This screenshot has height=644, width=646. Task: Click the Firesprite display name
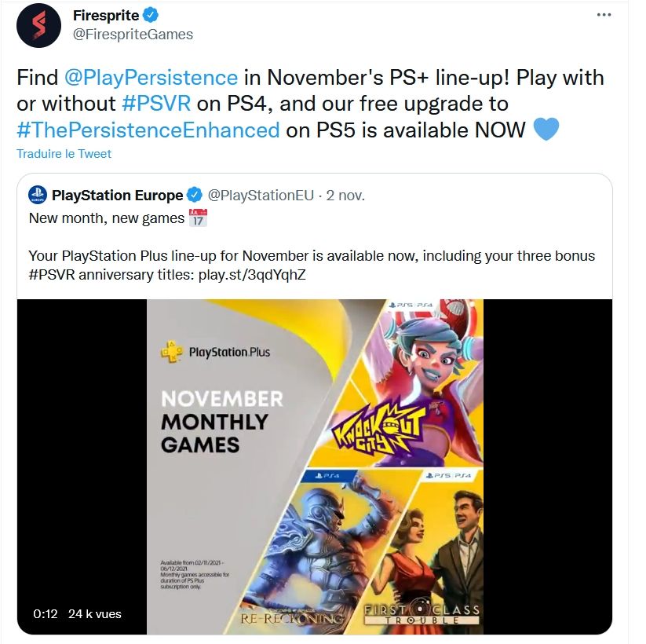[106, 15]
